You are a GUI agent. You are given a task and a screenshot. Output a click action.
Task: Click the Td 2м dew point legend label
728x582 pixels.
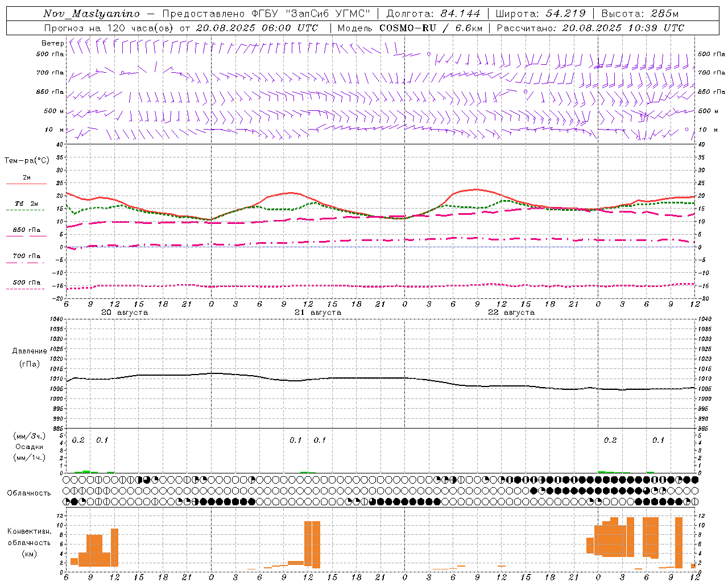pos(27,203)
